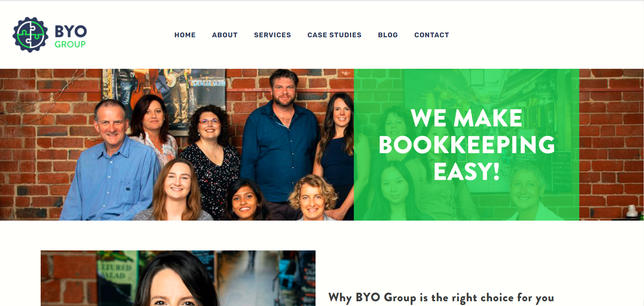The height and width of the screenshot is (306, 644).
Task: Click the green overlay banner panel
Action: tap(466, 145)
